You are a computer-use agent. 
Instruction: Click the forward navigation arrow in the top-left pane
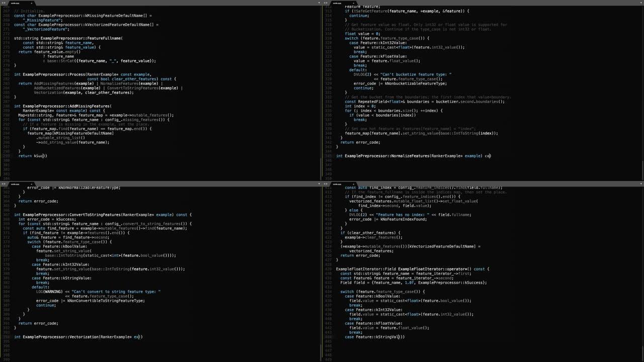coord(5,3)
